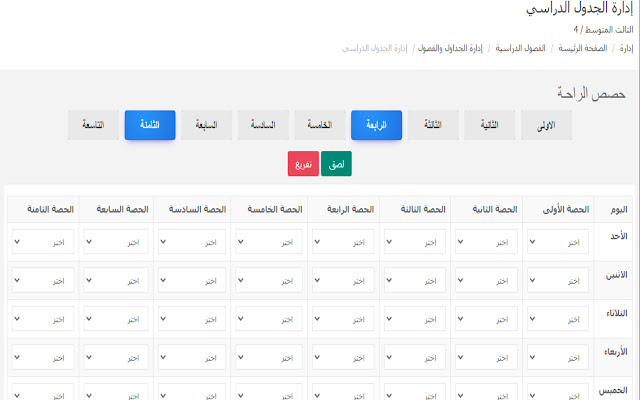
Task: Toggle rest period الثانية button
Action: coord(489,125)
